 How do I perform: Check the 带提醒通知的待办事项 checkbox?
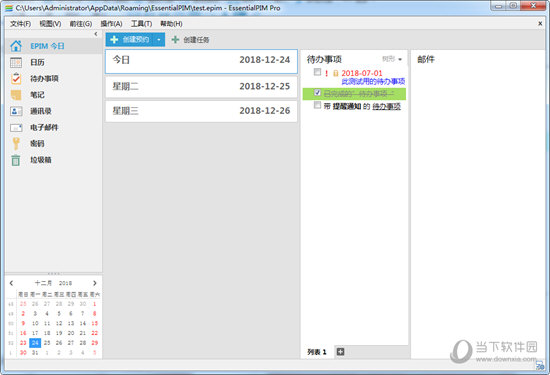coord(317,105)
